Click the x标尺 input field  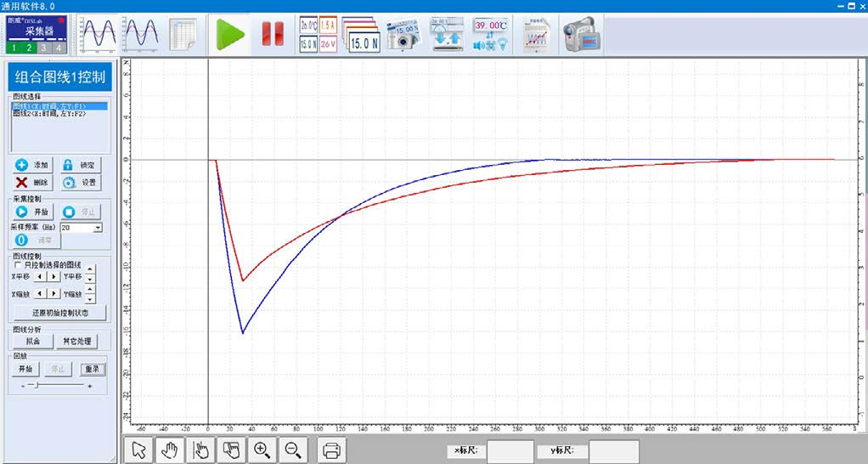(510, 451)
